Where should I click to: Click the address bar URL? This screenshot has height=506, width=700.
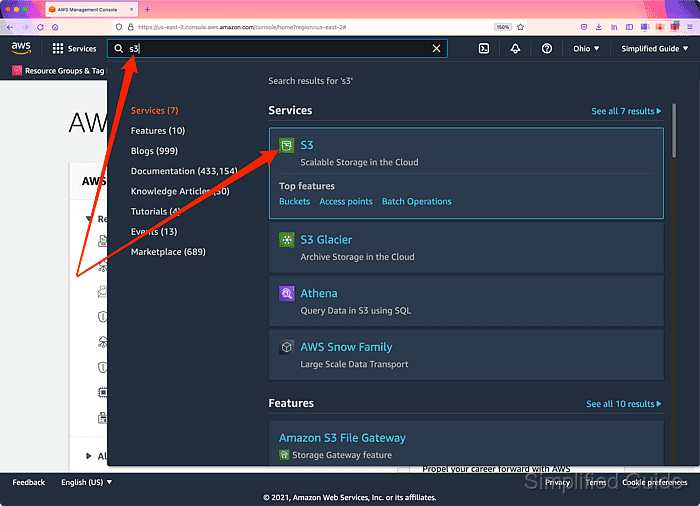pyautogui.click(x=242, y=27)
